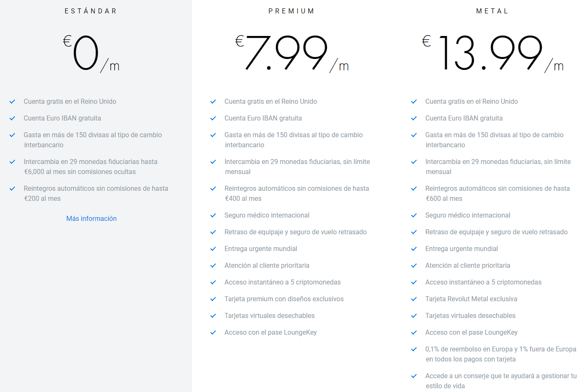Click the €7.99/m Premium price
The image size is (582, 392).
coord(291,53)
